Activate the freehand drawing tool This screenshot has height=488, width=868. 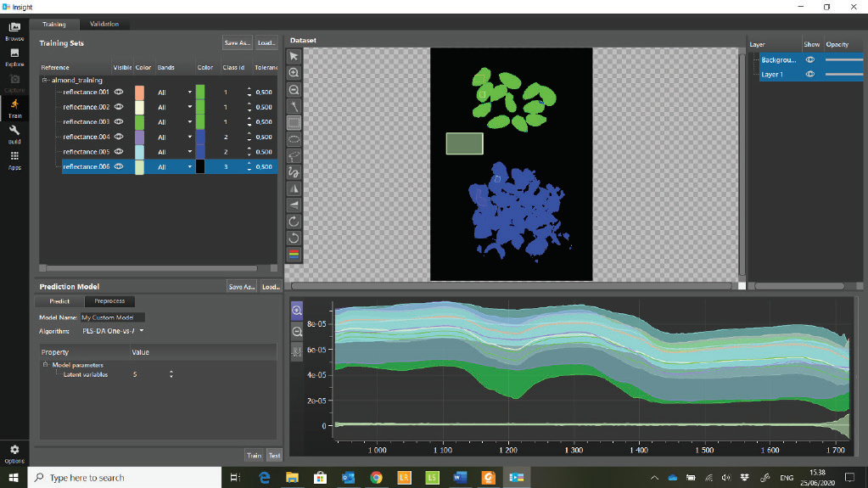(x=294, y=171)
